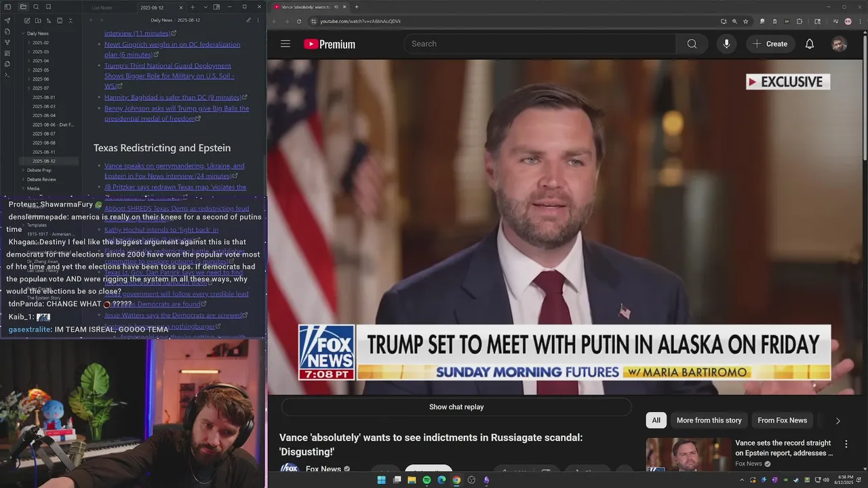Click the YouTube search field

click(x=540, y=44)
